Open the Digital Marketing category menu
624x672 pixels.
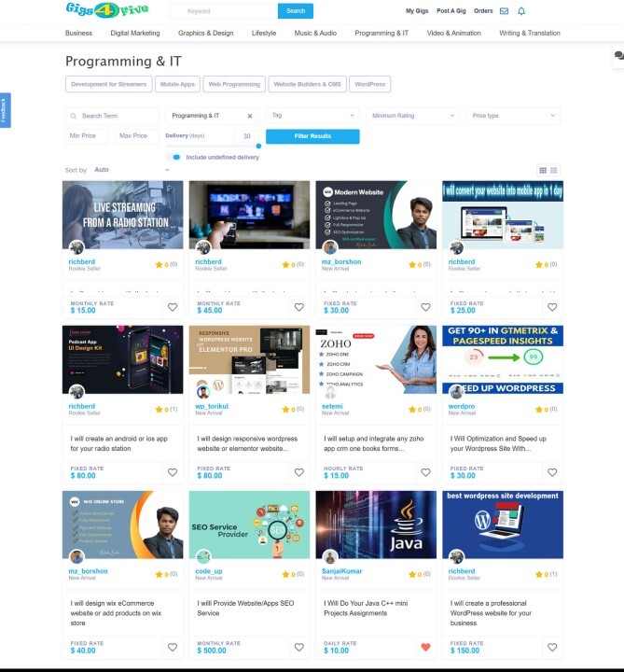pyautogui.click(x=135, y=33)
